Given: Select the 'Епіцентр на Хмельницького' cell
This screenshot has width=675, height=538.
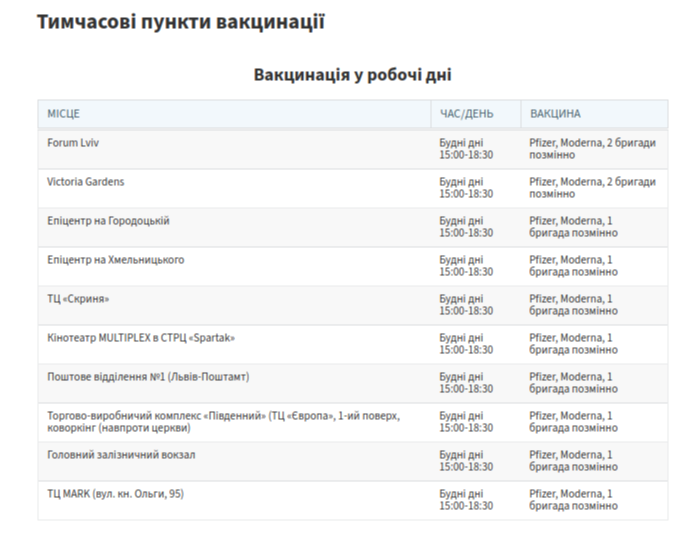Looking at the screenshot, I should [234, 266].
